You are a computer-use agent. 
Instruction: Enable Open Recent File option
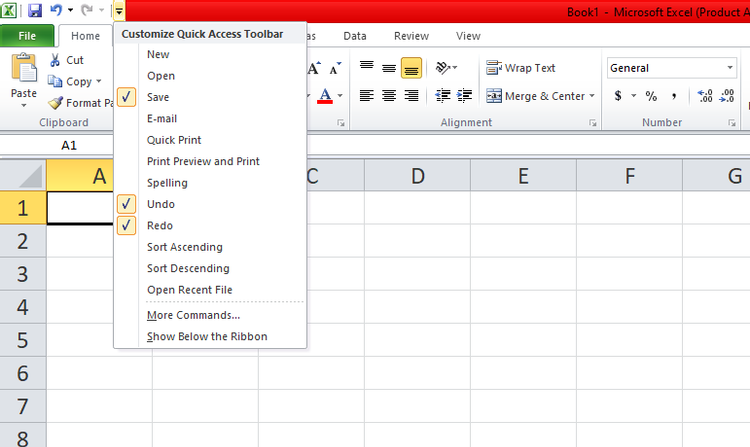pyautogui.click(x=189, y=290)
